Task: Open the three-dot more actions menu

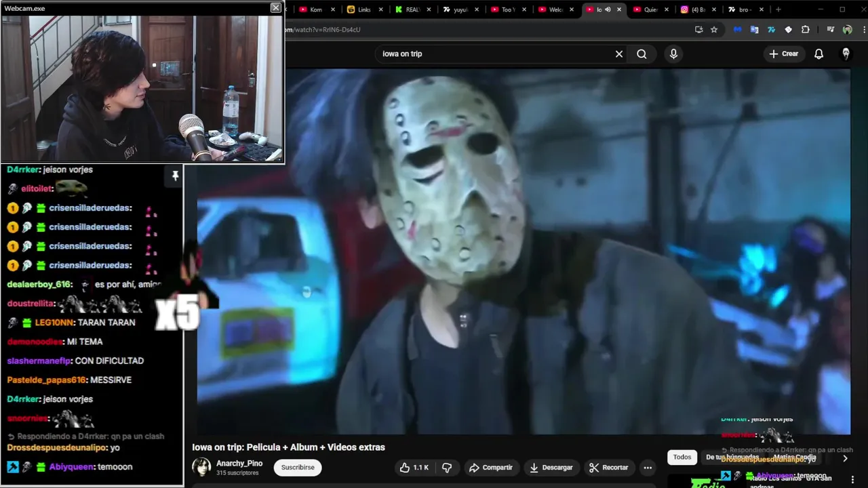Action: point(648,468)
